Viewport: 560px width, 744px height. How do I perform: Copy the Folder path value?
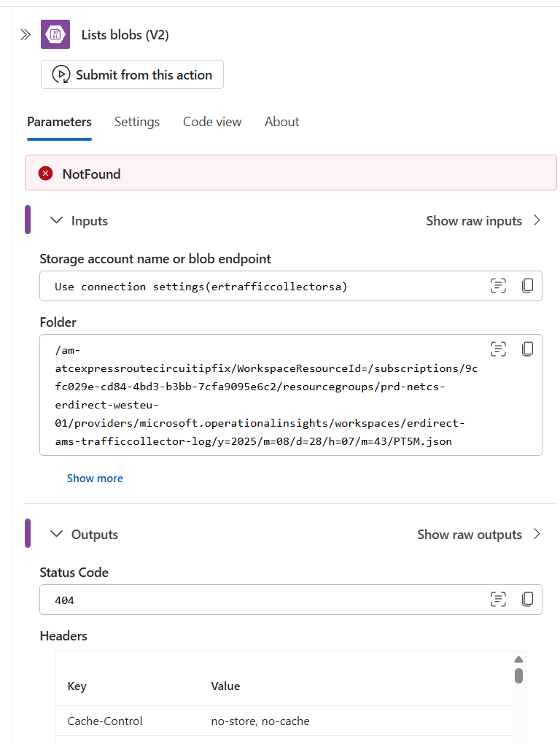point(528,349)
